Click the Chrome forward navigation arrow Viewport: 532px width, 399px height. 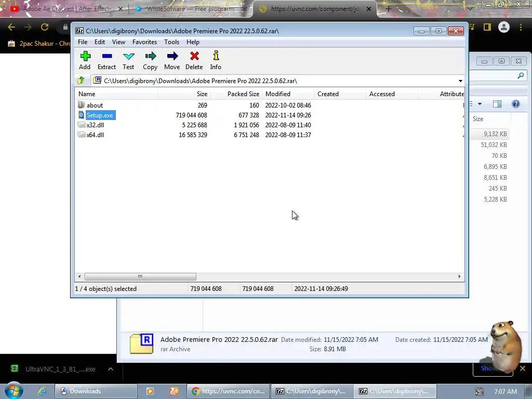click(28, 27)
